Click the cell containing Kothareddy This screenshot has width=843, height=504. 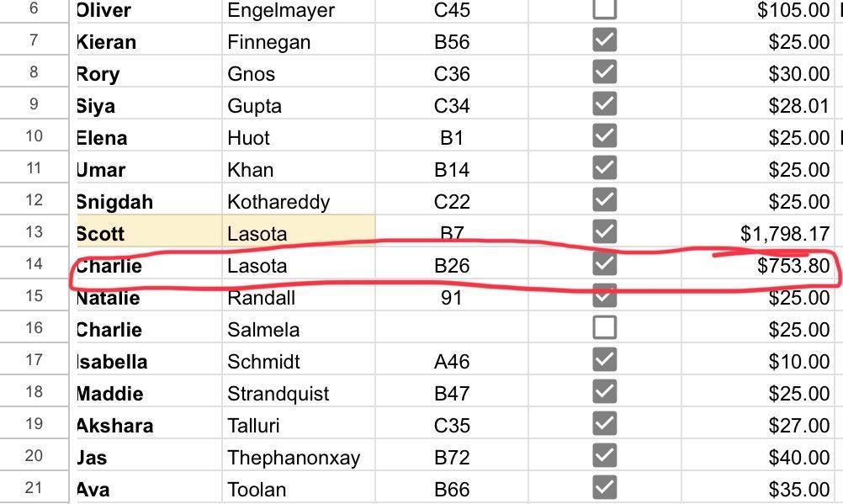(x=298, y=202)
